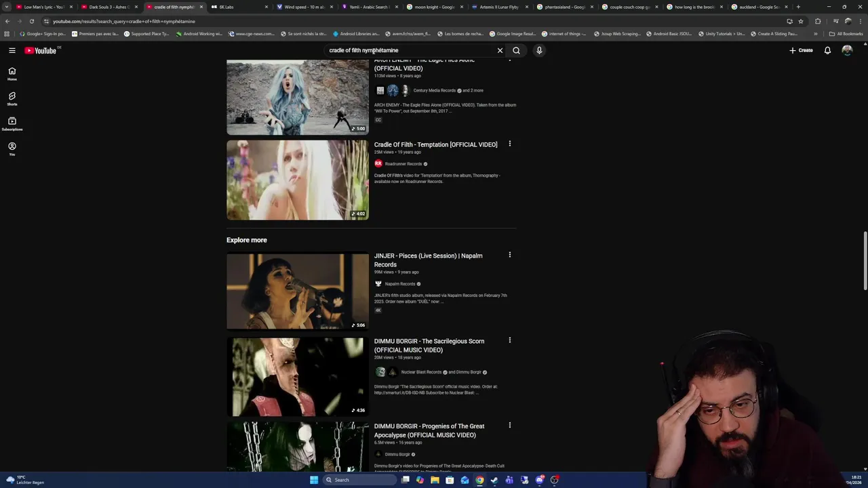Click the address bar URL
Image resolution: width=868 pixels, height=488 pixels.
coord(124,21)
